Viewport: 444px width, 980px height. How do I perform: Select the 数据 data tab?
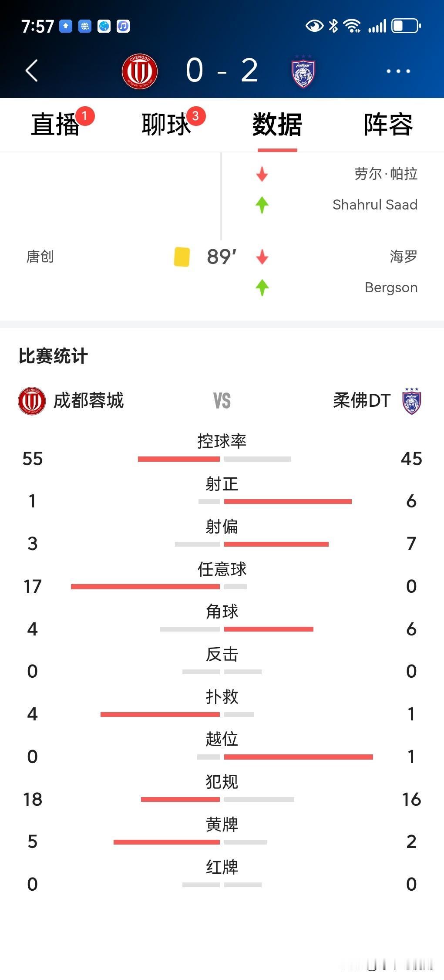(277, 125)
